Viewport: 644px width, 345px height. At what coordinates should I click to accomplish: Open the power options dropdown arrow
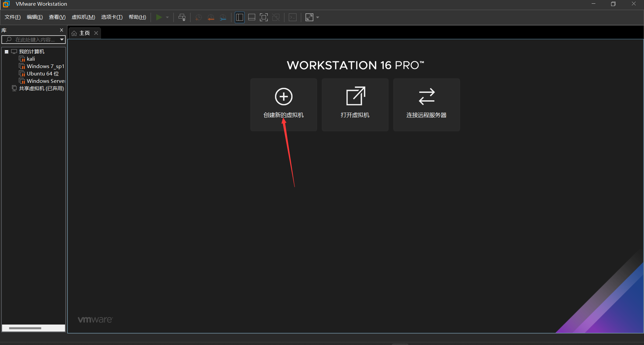pos(167,17)
